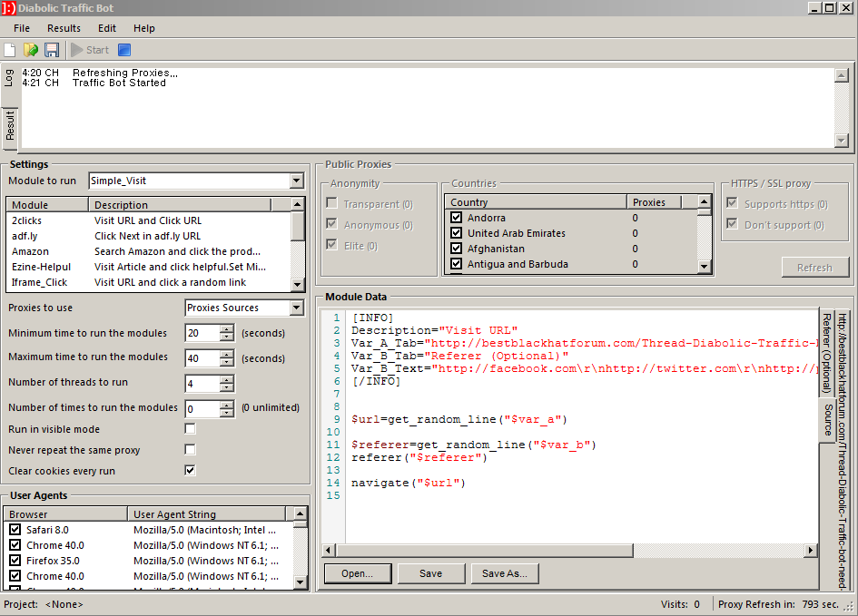Click the Country column header
This screenshot has width=858, height=616.
click(536, 202)
